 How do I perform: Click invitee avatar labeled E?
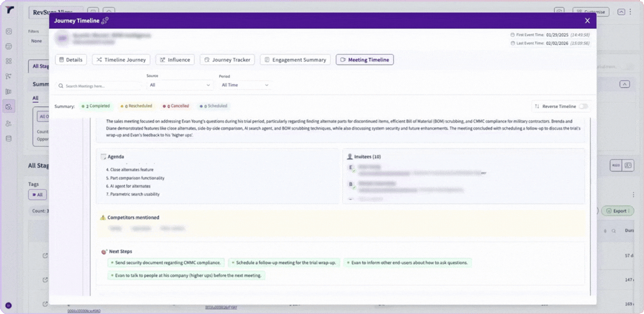351,168
